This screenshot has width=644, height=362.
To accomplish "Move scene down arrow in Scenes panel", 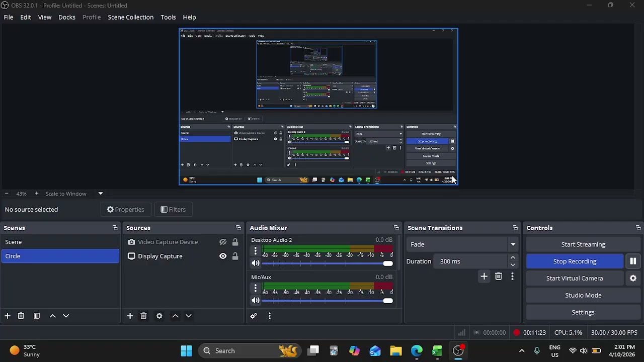I will 66,316.
